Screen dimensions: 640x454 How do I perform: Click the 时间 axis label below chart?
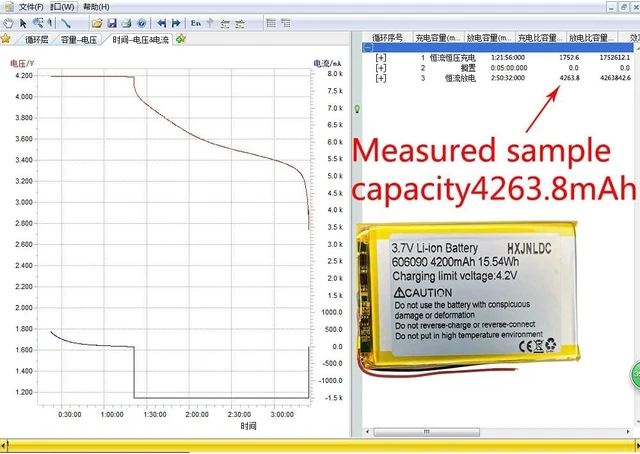[248, 426]
